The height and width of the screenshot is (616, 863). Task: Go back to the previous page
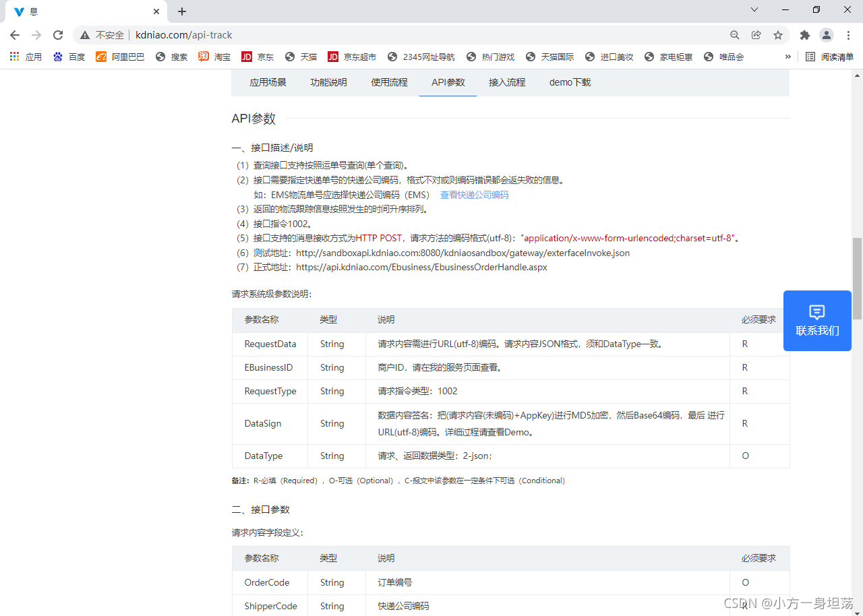click(x=15, y=35)
